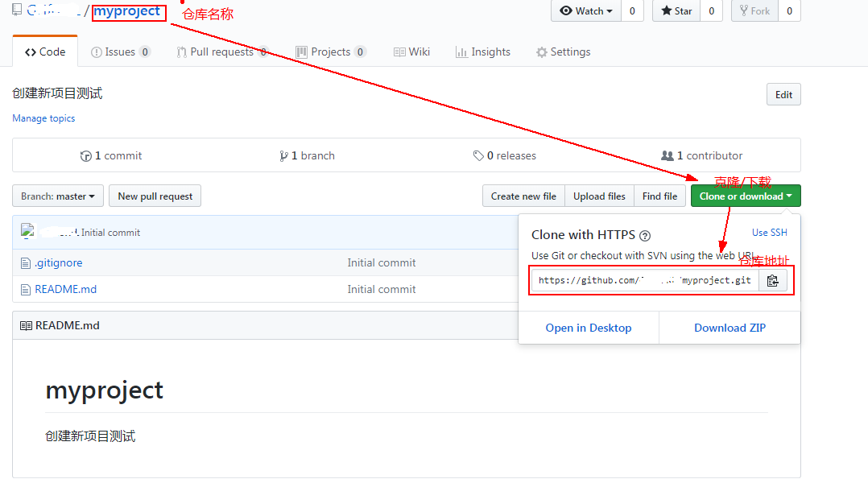Click Download ZIP
This screenshot has height=479, width=868.
coord(730,328)
